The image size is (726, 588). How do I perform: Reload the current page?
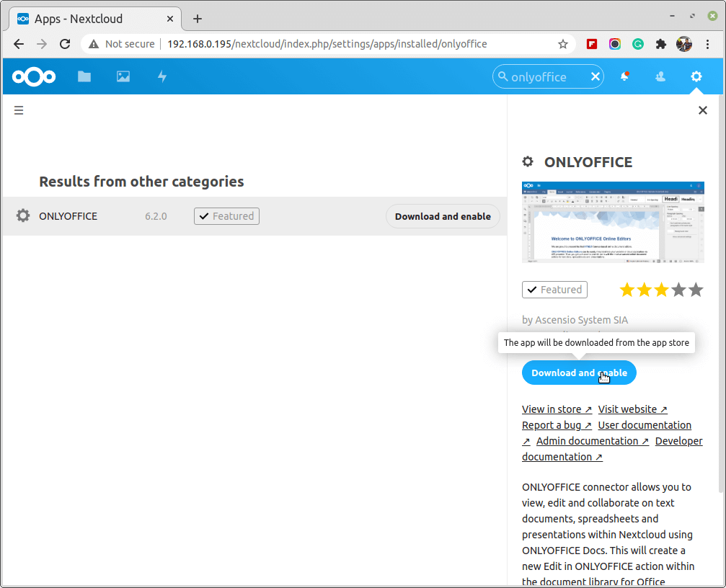[66, 44]
